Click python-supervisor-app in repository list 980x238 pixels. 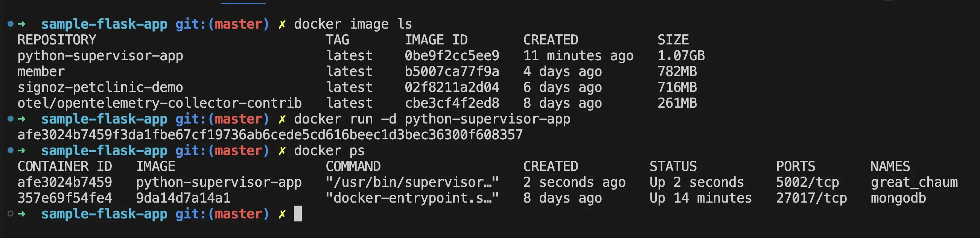[x=100, y=56]
